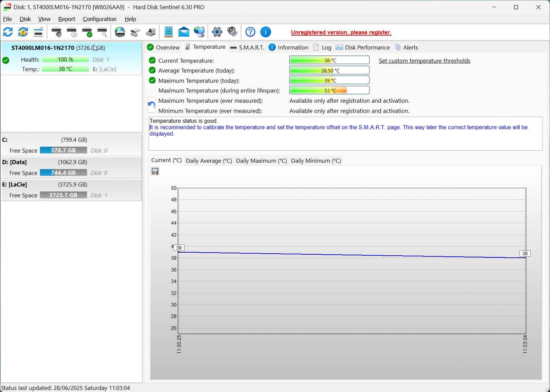Open the Report menu
This screenshot has width=550, height=392.
(x=67, y=19)
